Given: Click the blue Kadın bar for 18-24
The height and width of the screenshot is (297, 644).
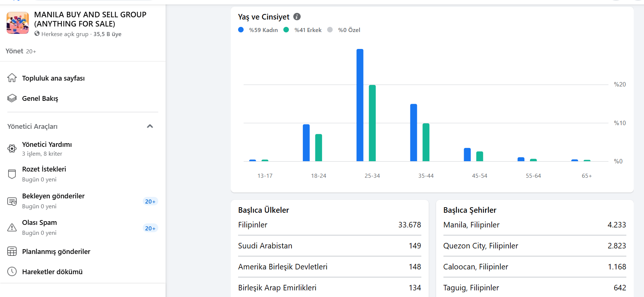Looking at the screenshot, I should pyautogui.click(x=306, y=143).
